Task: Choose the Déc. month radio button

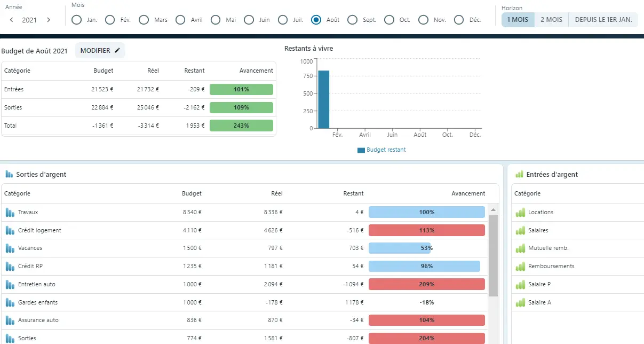Action: [459, 20]
